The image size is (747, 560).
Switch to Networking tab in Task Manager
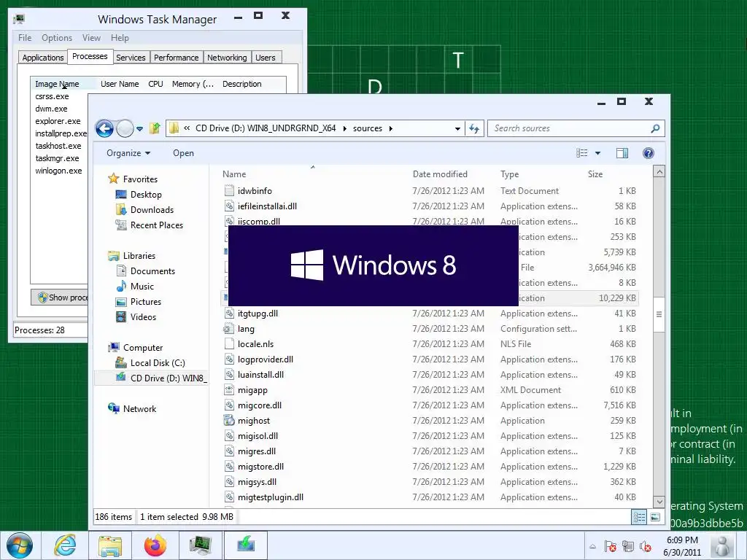(x=228, y=58)
